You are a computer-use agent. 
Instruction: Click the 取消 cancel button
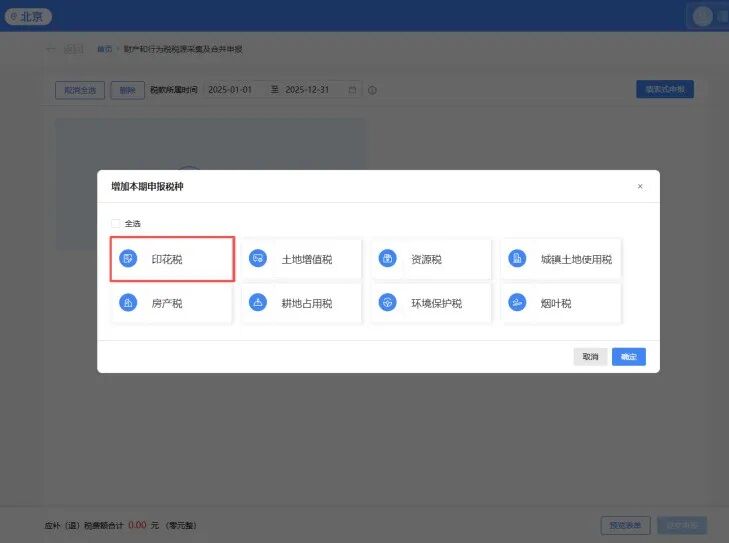coord(590,357)
